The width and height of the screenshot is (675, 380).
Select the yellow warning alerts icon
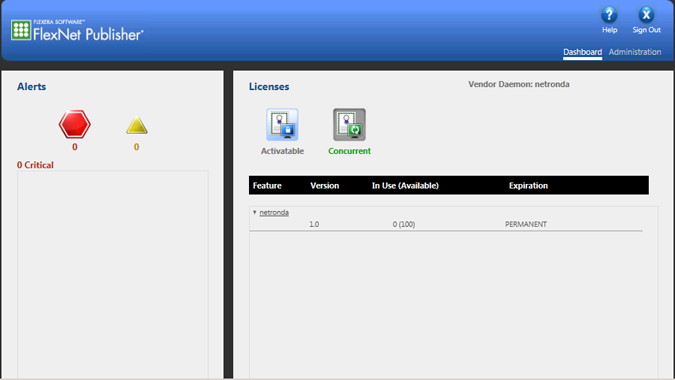point(136,125)
